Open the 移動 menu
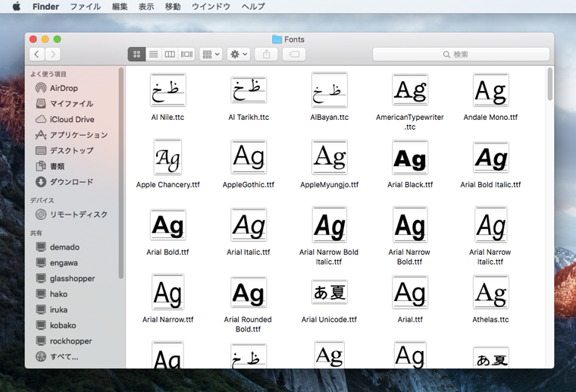Screen dimensions: 576x392 click(x=173, y=6)
